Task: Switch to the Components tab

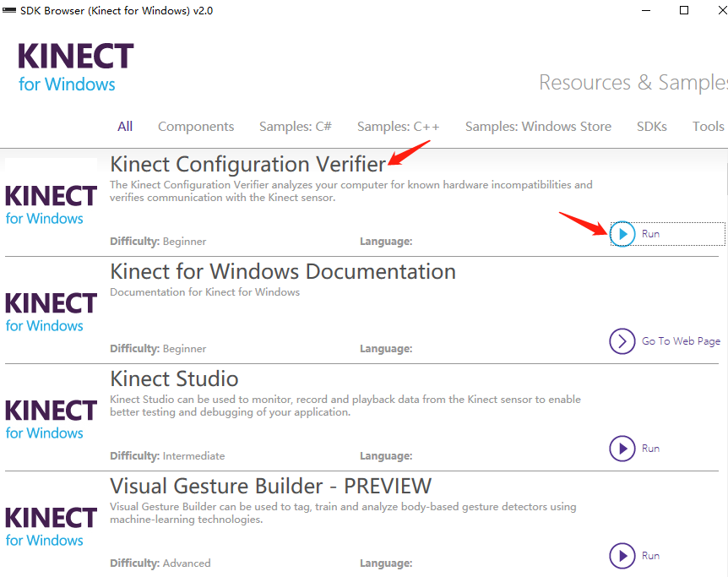Action: [x=195, y=126]
